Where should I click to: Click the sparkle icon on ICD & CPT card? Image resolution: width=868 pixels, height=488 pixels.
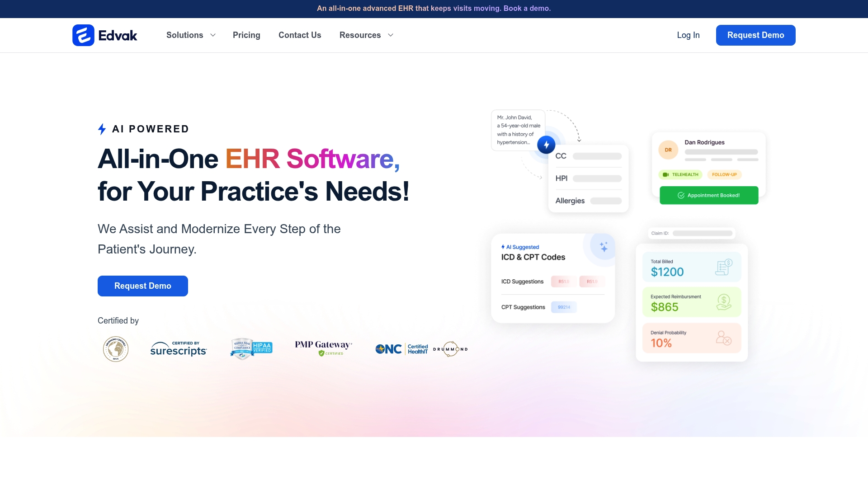coord(604,247)
